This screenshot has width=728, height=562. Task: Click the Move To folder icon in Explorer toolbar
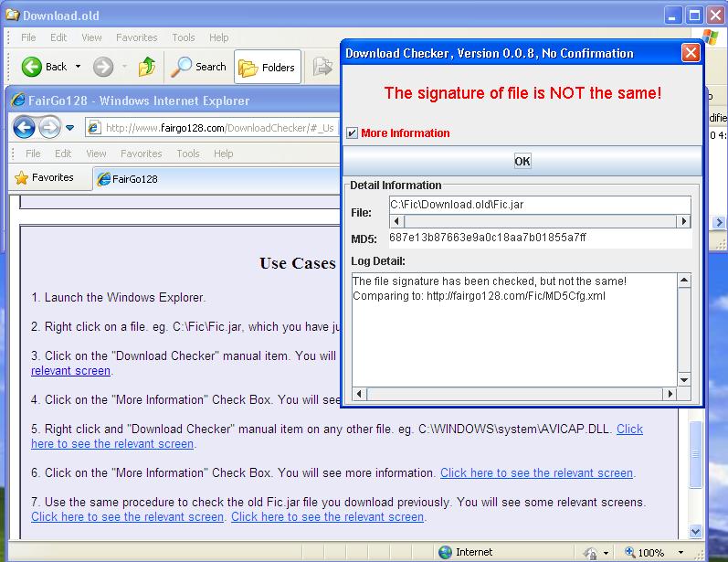click(x=322, y=67)
